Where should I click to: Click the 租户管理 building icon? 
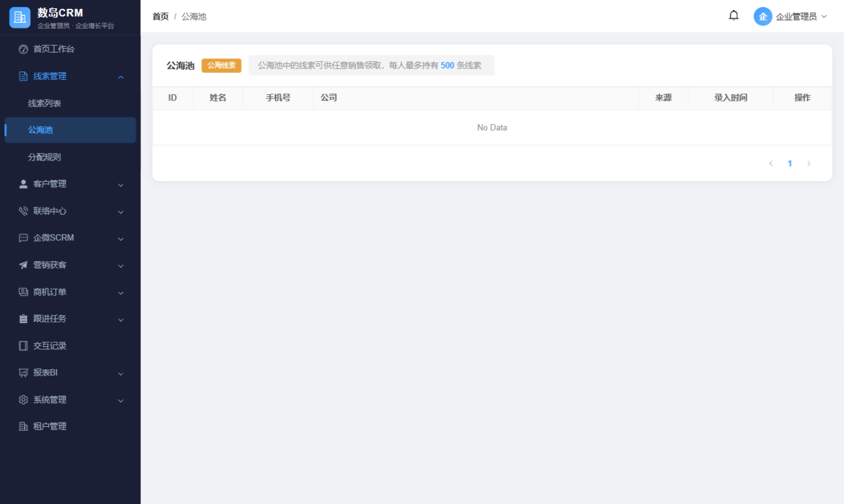click(x=23, y=427)
